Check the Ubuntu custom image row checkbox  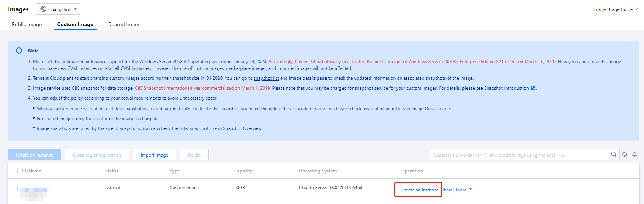point(15,188)
